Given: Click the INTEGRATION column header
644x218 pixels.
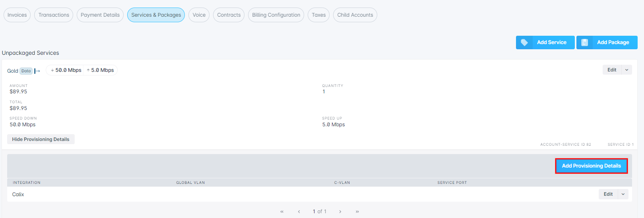Looking at the screenshot, I should 27,183.
